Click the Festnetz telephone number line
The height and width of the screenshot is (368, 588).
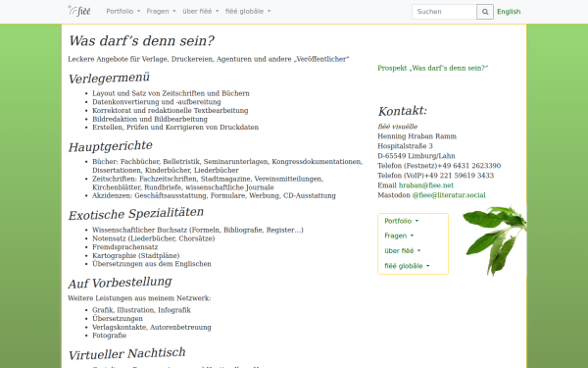439,166
